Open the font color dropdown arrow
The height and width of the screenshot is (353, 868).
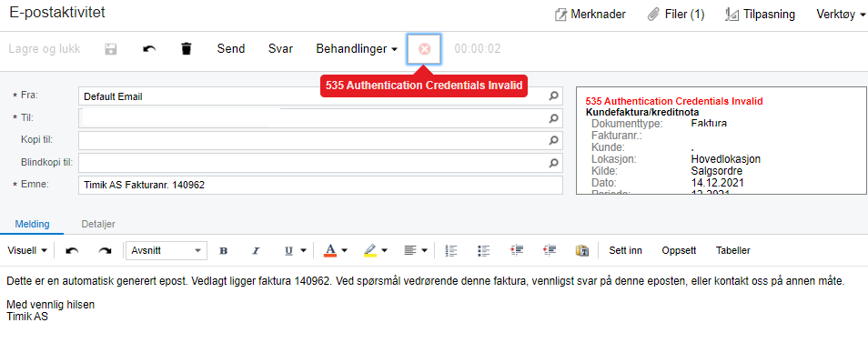[344, 250]
